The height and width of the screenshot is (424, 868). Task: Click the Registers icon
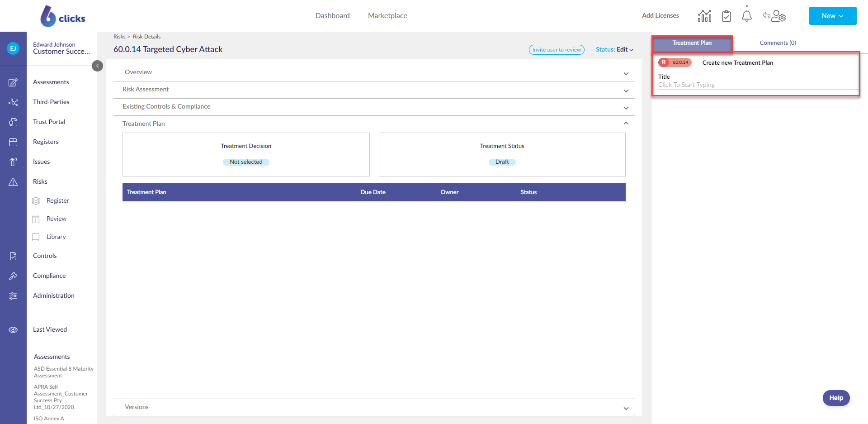pyautogui.click(x=13, y=142)
